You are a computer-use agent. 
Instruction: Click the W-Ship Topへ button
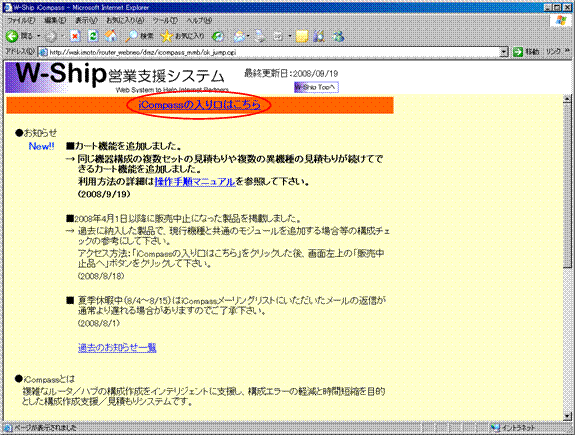tap(316, 87)
